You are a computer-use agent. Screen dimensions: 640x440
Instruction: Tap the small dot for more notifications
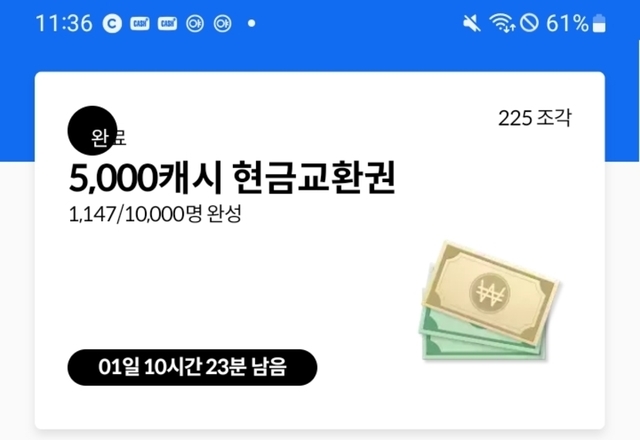(x=252, y=24)
